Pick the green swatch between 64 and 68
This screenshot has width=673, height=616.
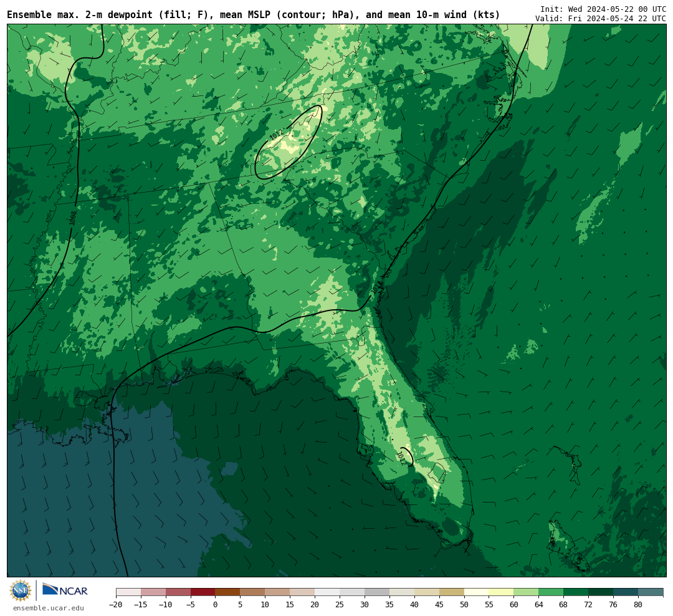point(551,592)
